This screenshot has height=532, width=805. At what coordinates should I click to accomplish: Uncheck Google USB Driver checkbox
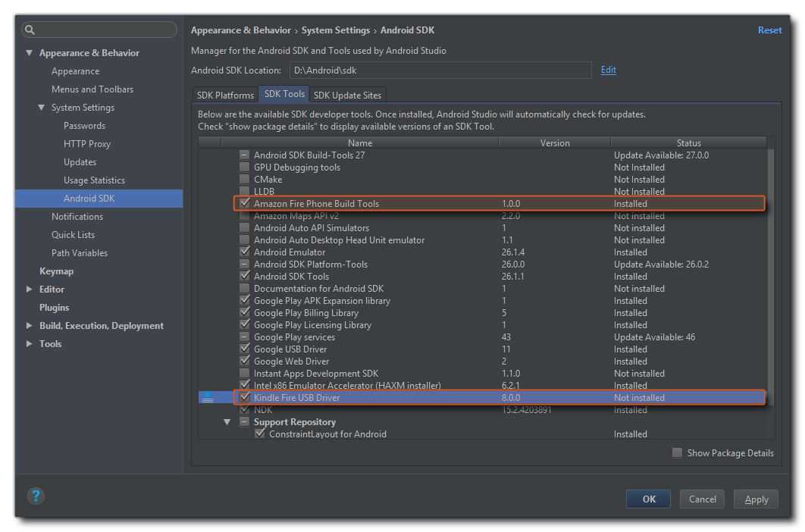(245, 349)
